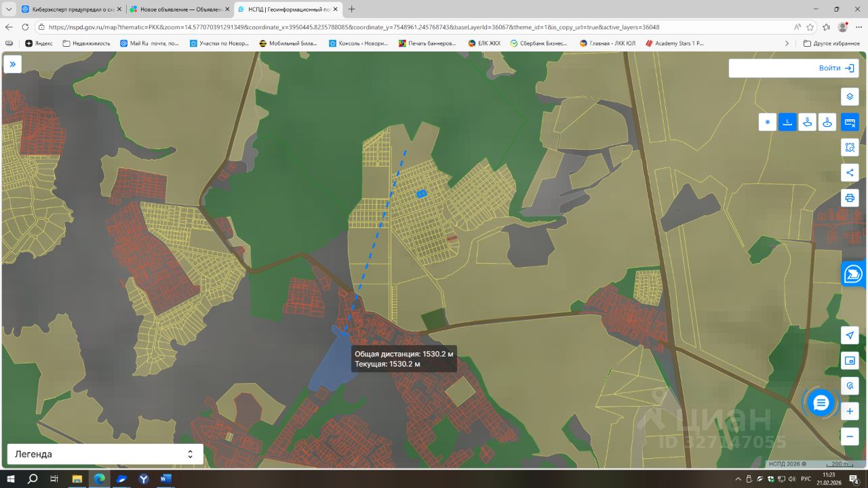Screen dimensions: 868x488
Task: Select the search-by-area selection tool
Action: point(850,147)
